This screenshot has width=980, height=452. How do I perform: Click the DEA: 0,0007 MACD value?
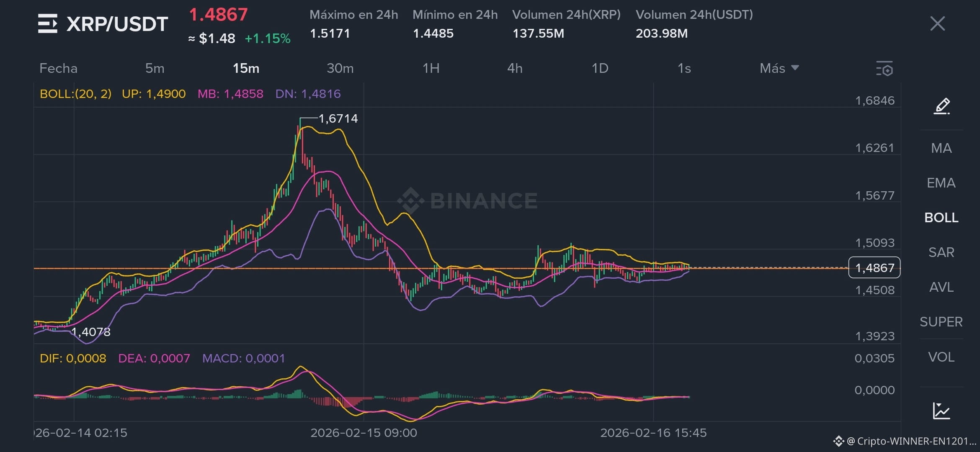click(x=154, y=358)
